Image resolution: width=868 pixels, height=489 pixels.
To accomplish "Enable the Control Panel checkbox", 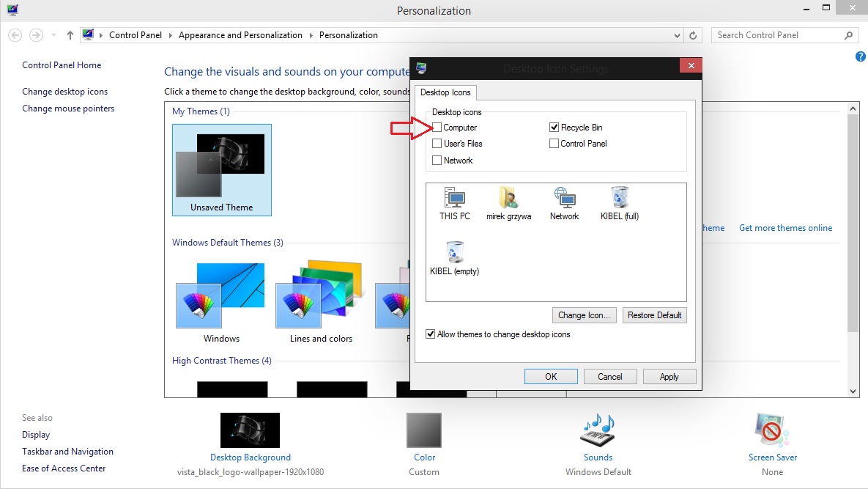I will point(554,144).
